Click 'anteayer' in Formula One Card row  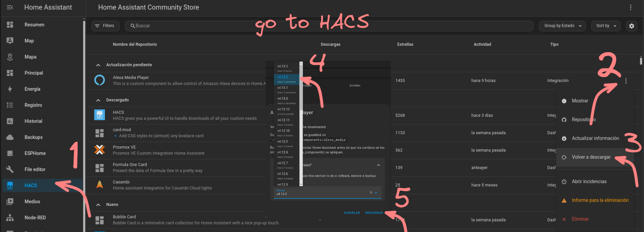(480, 167)
